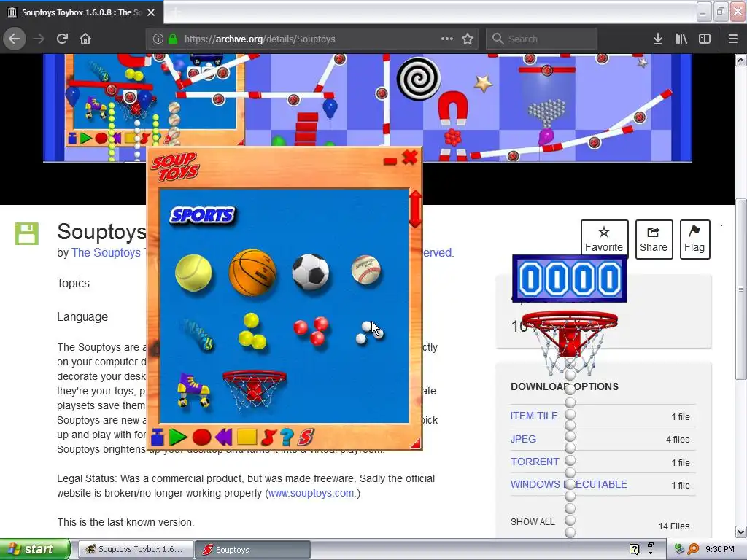This screenshot has width=747, height=560.
Task: Select the yellow balls cluster toy
Action: [x=252, y=330]
